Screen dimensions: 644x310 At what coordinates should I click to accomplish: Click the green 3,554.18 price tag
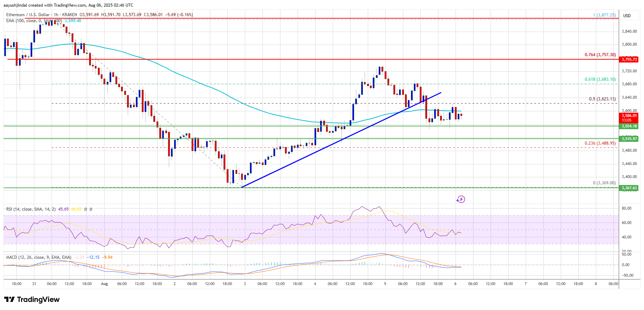point(629,126)
